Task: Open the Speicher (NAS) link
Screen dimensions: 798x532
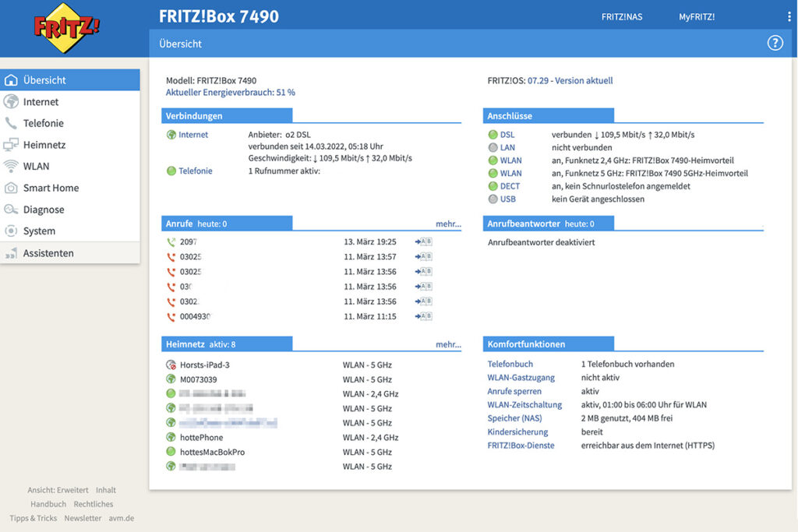Action: (514, 418)
